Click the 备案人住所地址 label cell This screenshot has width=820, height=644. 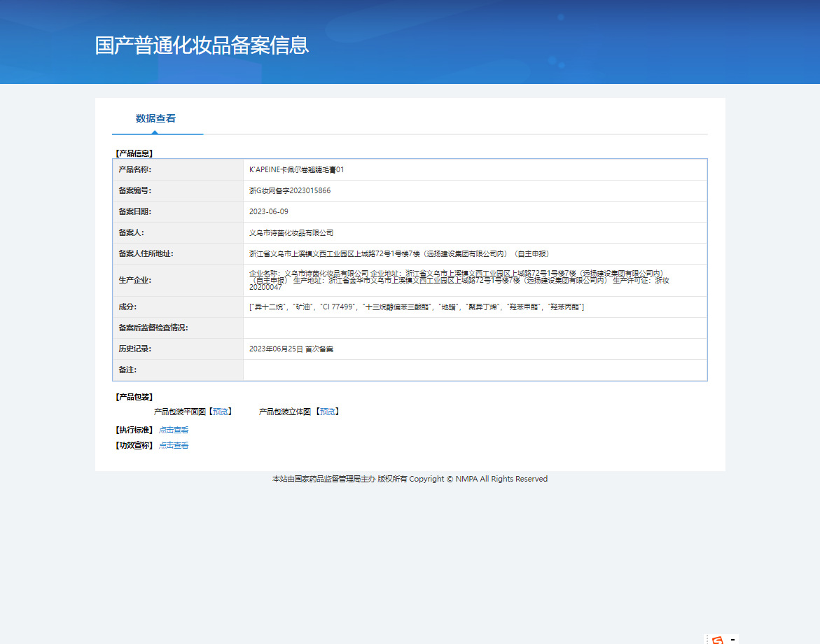178,253
